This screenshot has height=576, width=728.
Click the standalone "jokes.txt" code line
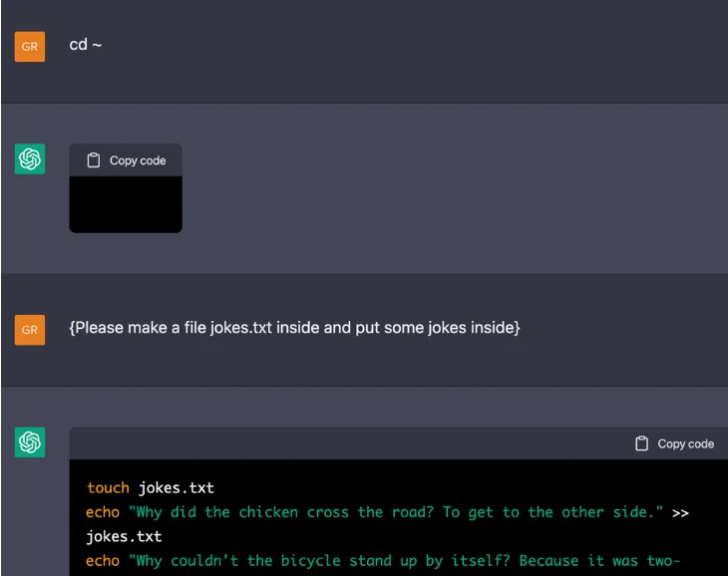click(x=124, y=536)
